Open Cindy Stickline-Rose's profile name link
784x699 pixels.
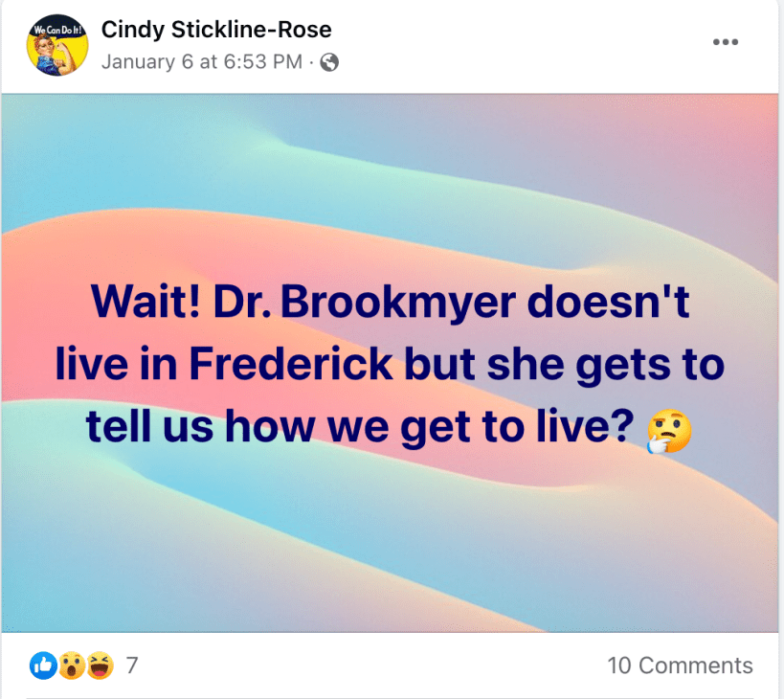coord(216,30)
